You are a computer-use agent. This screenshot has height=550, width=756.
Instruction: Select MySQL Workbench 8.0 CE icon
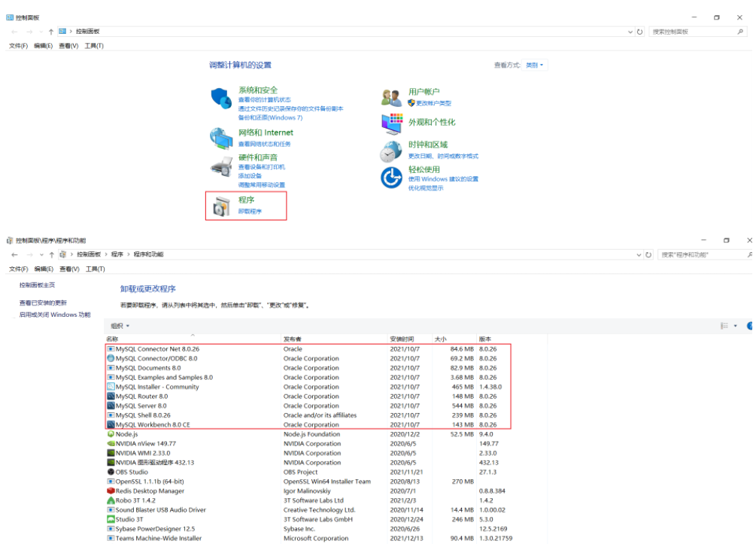point(111,424)
